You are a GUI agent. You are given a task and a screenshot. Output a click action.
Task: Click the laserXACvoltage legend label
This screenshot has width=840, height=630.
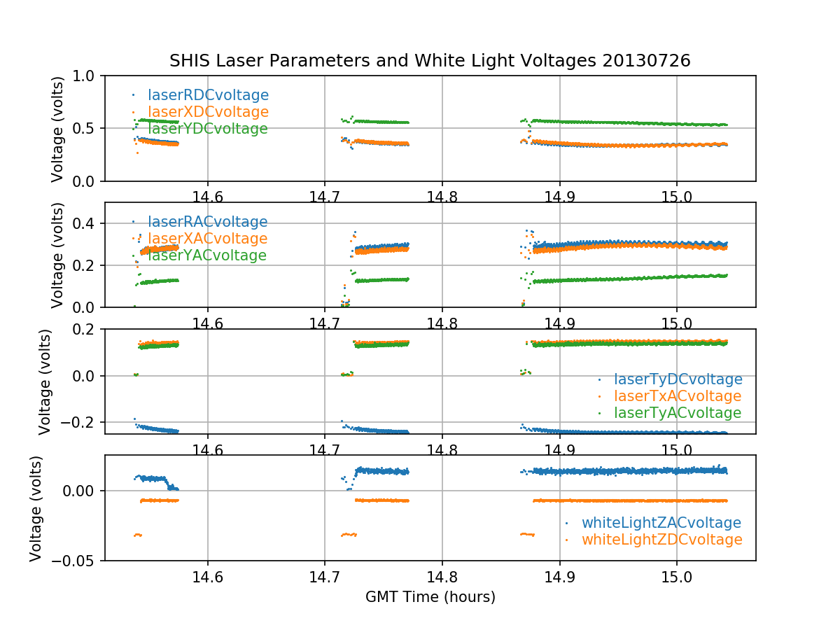coord(207,239)
